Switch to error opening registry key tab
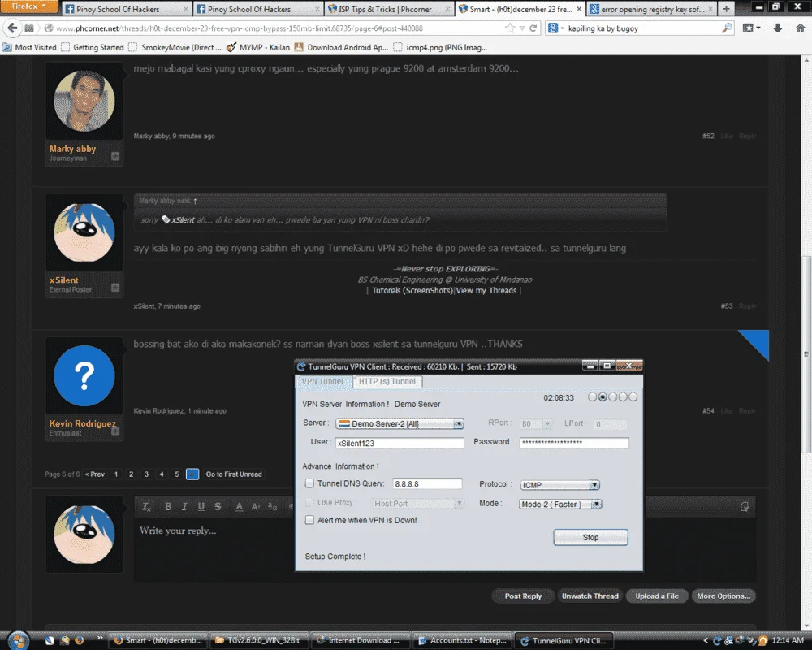 tap(651, 9)
